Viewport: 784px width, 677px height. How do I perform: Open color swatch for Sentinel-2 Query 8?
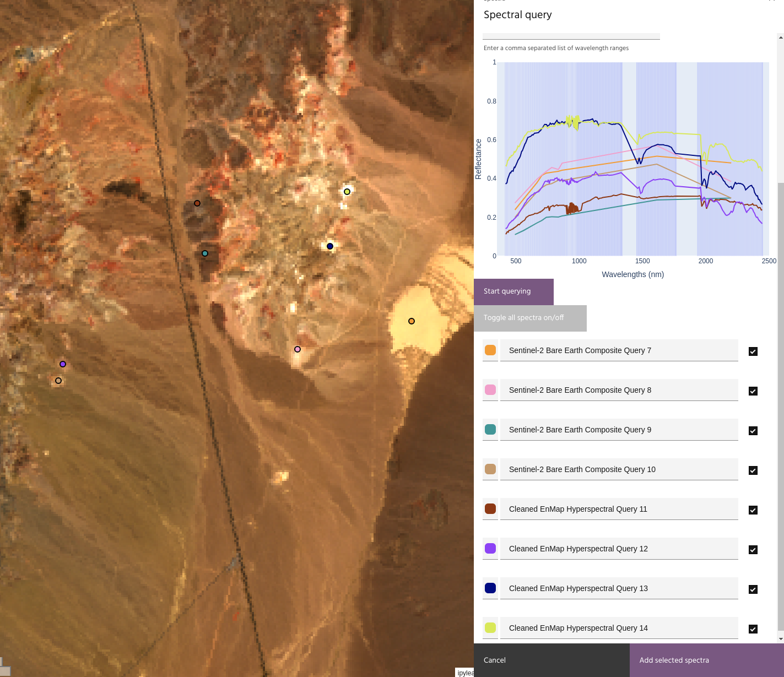[x=490, y=390]
